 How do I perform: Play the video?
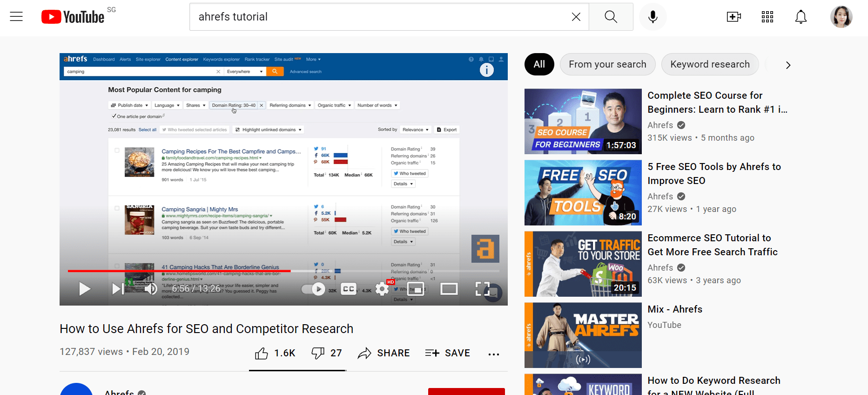point(84,289)
